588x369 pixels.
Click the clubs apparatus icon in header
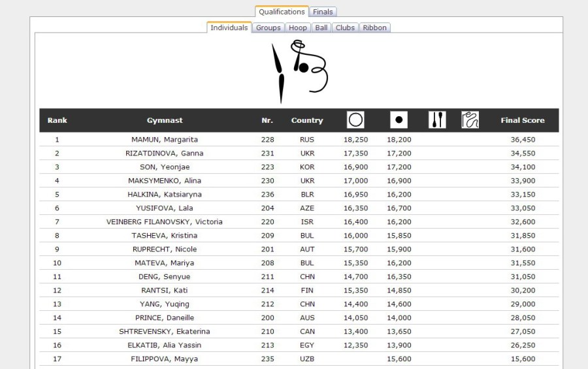[x=437, y=120]
